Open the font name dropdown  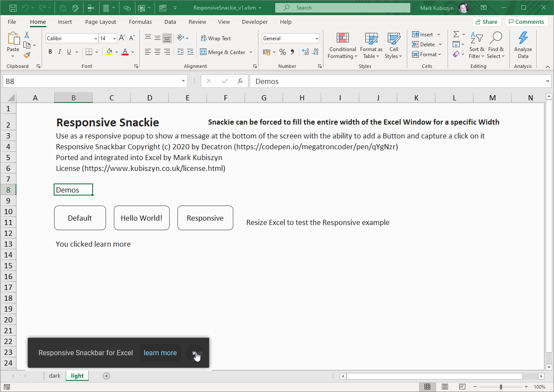click(96, 39)
